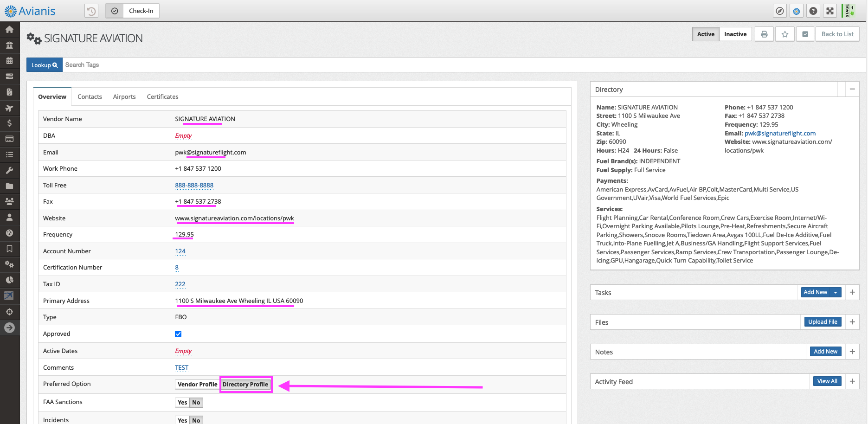Viewport: 868px width, 424px height.
Task: Click the checkmark box icon near Back to List
Action: coord(805,34)
